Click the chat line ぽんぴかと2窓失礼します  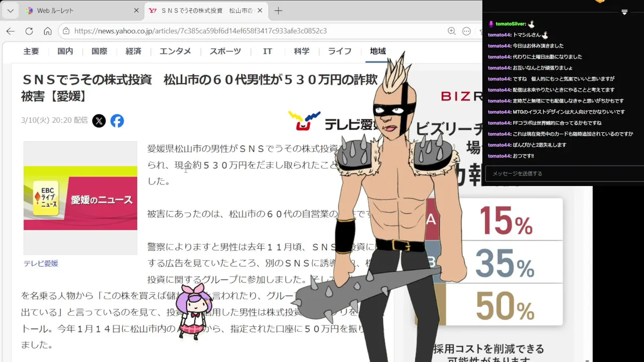[539, 145]
